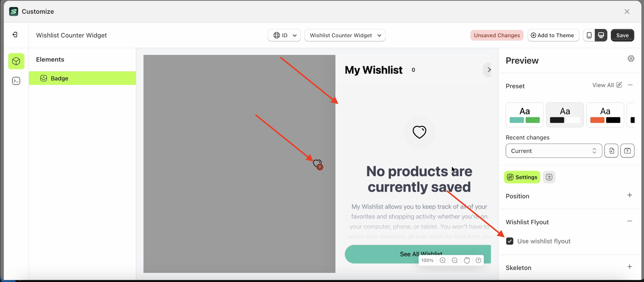Zoom in on the preview canvas
644x282 pixels.
pyautogui.click(x=443, y=260)
